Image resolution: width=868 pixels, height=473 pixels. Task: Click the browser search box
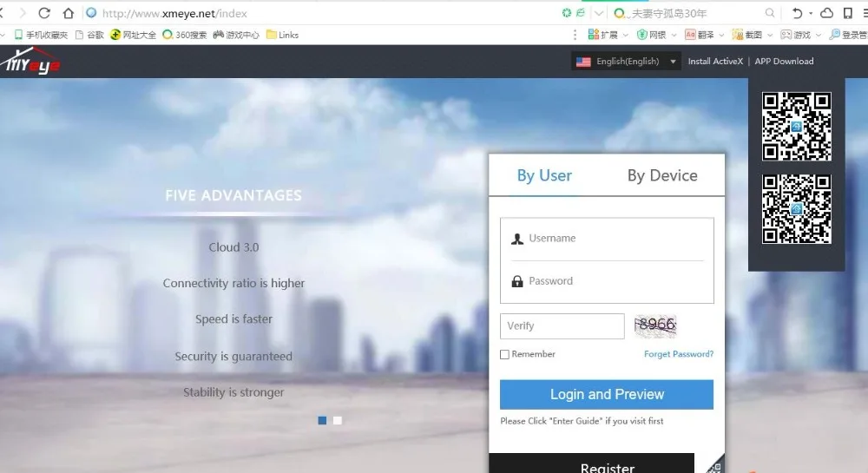(694, 13)
